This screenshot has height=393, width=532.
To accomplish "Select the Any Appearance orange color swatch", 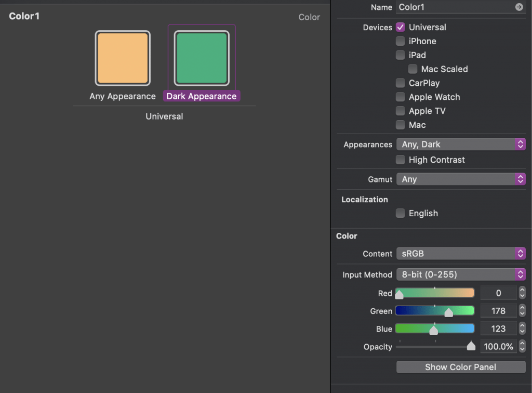I will 123,58.
